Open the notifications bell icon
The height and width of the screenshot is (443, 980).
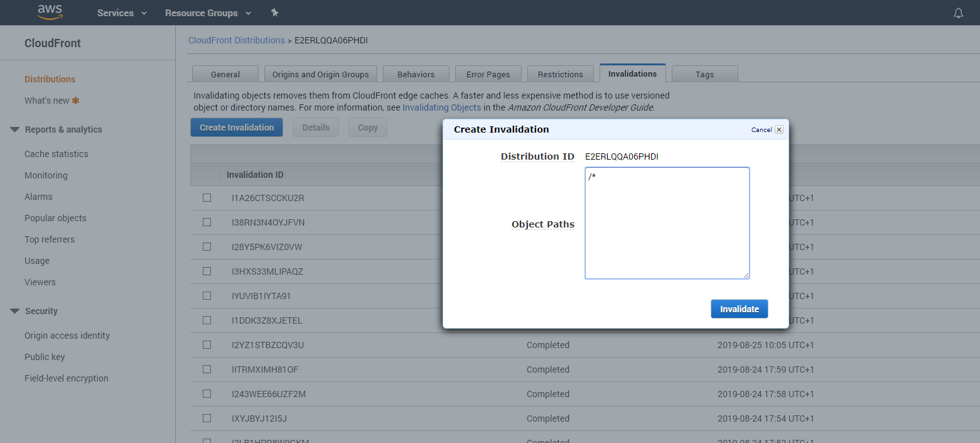point(958,13)
